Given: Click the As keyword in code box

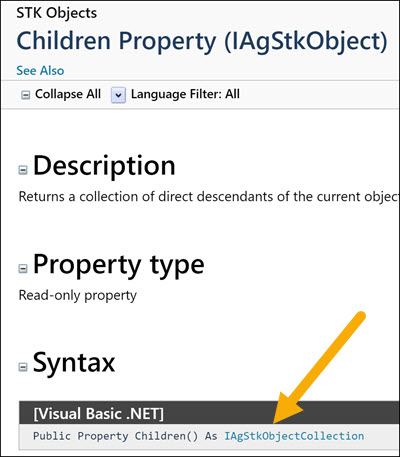Looking at the screenshot, I should pyautogui.click(x=211, y=436).
